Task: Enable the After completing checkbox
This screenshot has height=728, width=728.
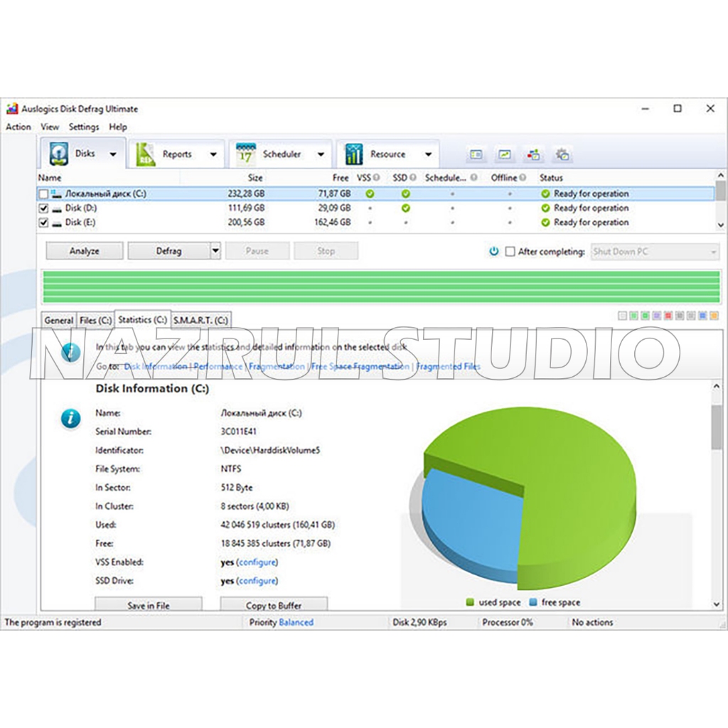Action: click(510, 252)
